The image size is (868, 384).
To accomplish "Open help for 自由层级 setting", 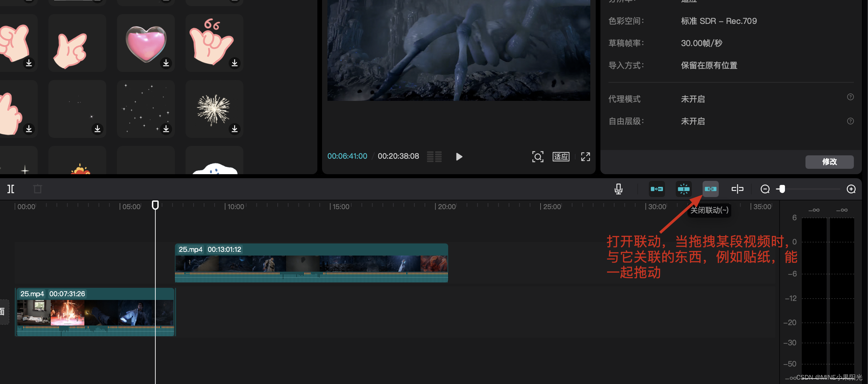I will coord(850,121).
